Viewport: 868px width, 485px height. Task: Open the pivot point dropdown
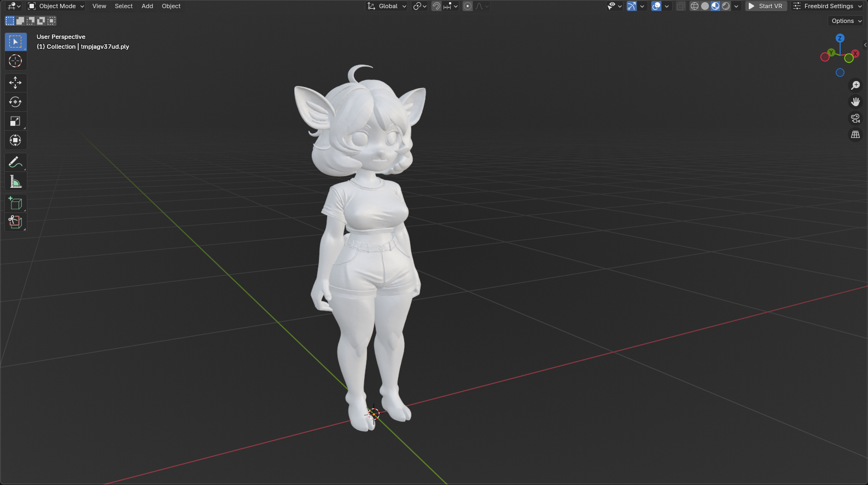coord(420,6)
